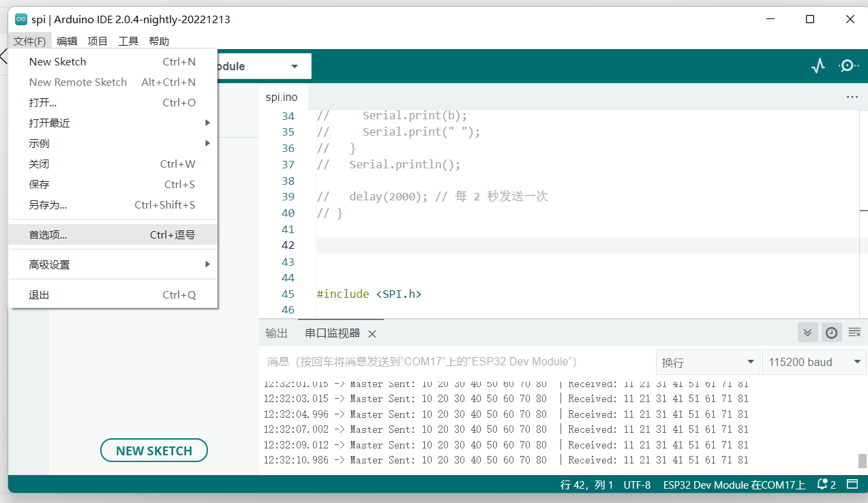Open the 编辑 menu
Image resolution: width=868 pixels, height=503 pixels.
point(67,41)
